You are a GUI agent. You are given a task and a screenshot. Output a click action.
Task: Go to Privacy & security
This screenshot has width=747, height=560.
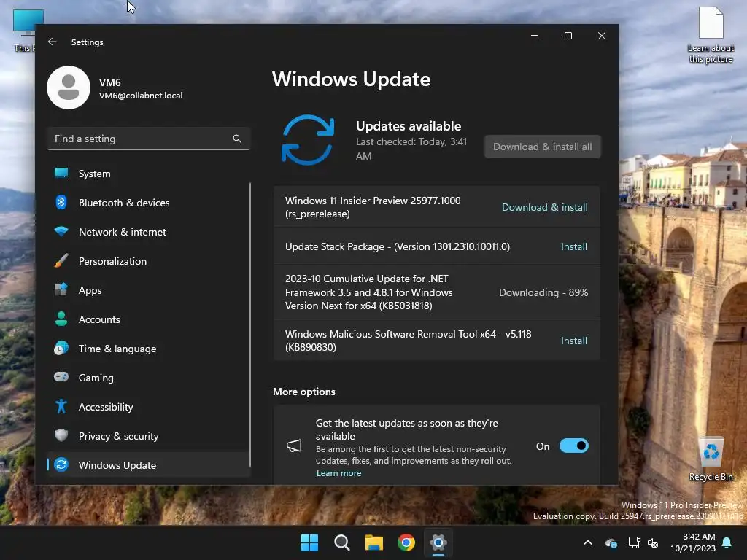click(149, 436)
